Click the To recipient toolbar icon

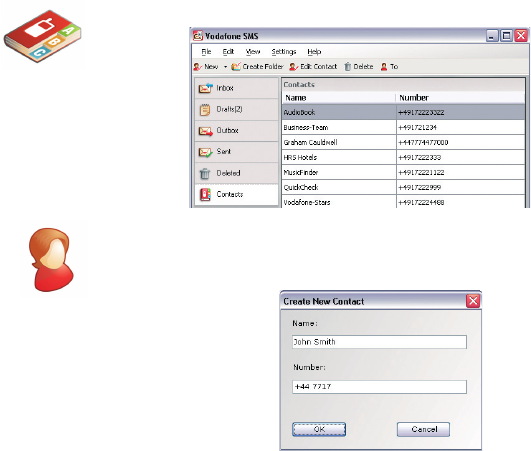pos(384,67)
